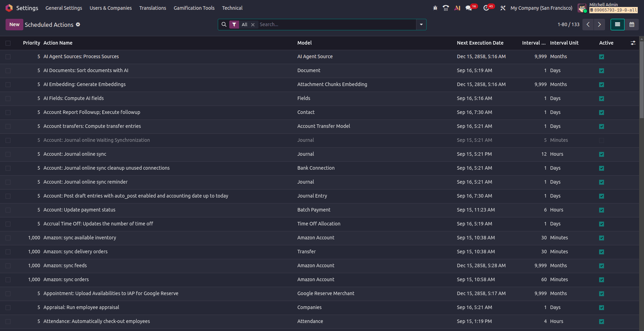644x331 pixels.
Task: Open the wrench and screwdriver tools icon
Action: click(503, 8)
